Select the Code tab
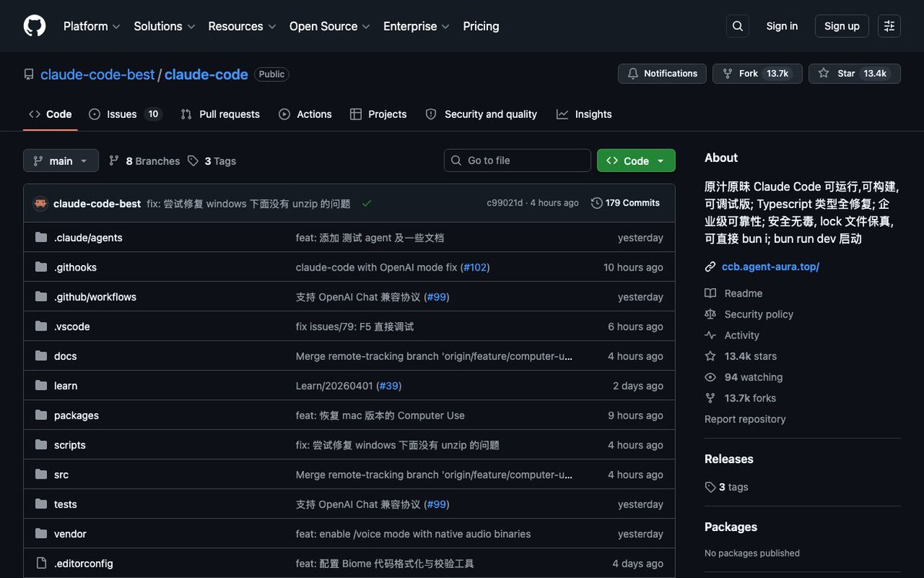This screenshot has height=578, width=924. [50, 114]
